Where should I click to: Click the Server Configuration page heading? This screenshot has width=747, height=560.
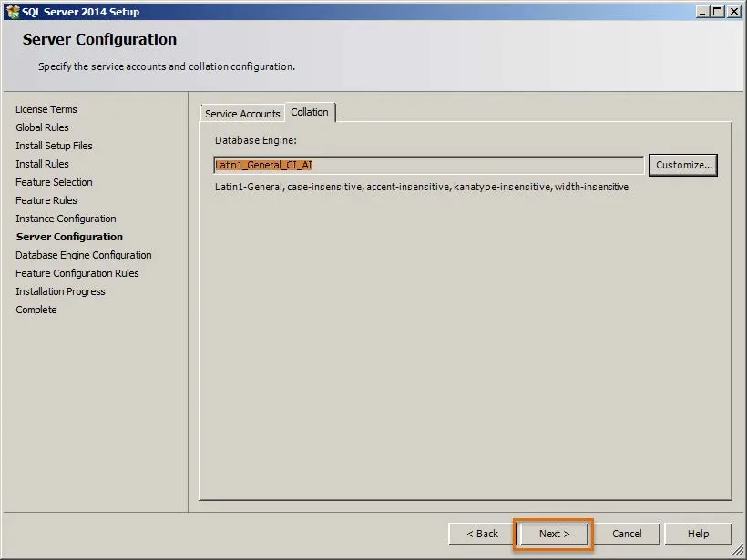point(99,39)
